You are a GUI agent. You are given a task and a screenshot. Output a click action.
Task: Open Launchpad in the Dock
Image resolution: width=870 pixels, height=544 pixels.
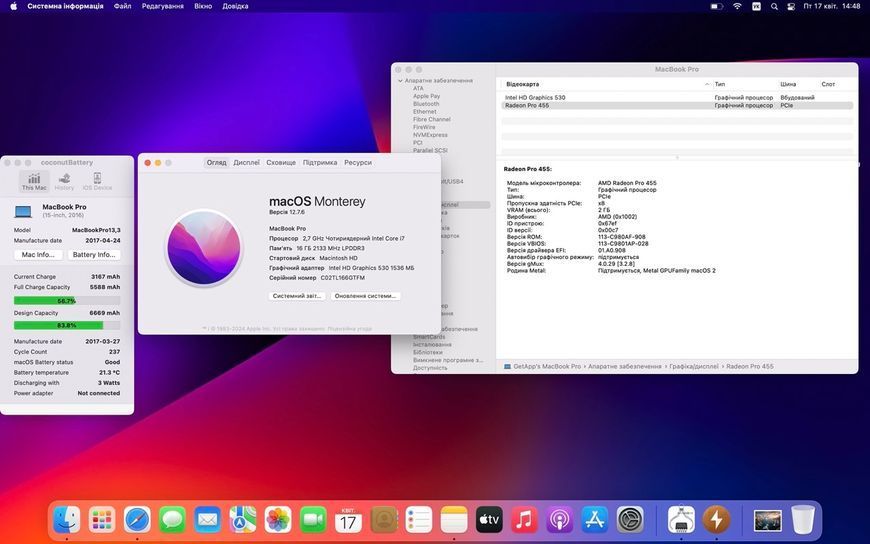(102, 520)
